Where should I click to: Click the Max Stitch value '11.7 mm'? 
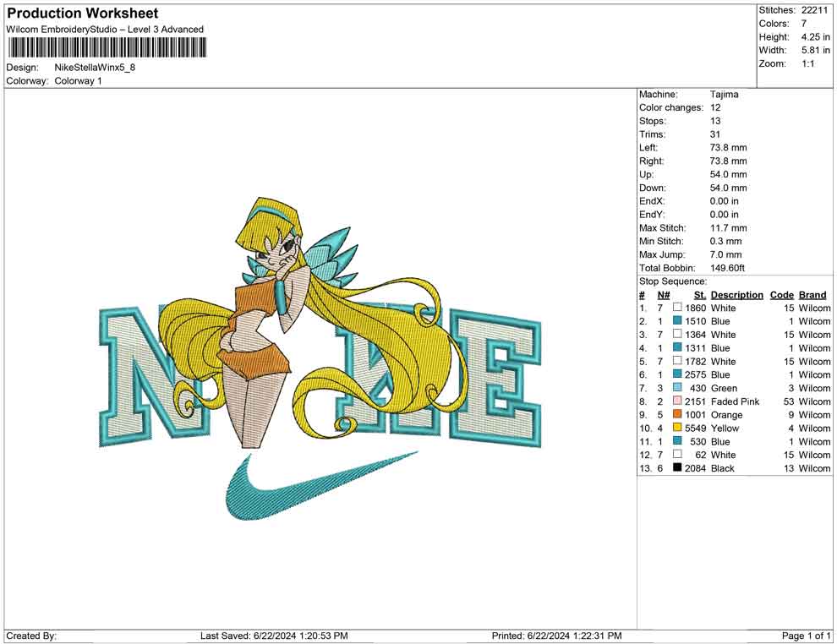pyautogui.click(x=728, y=228)
